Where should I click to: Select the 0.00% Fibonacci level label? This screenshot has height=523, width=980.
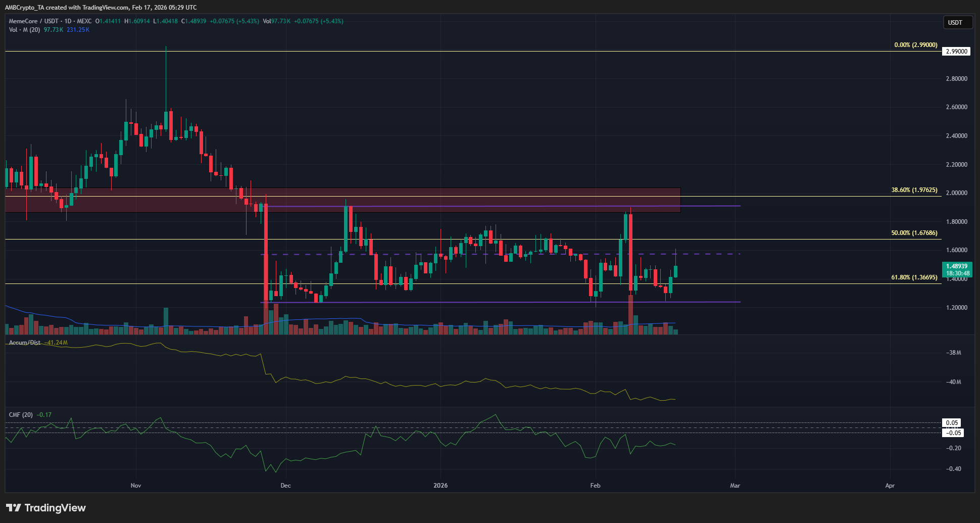pos(915,45)
